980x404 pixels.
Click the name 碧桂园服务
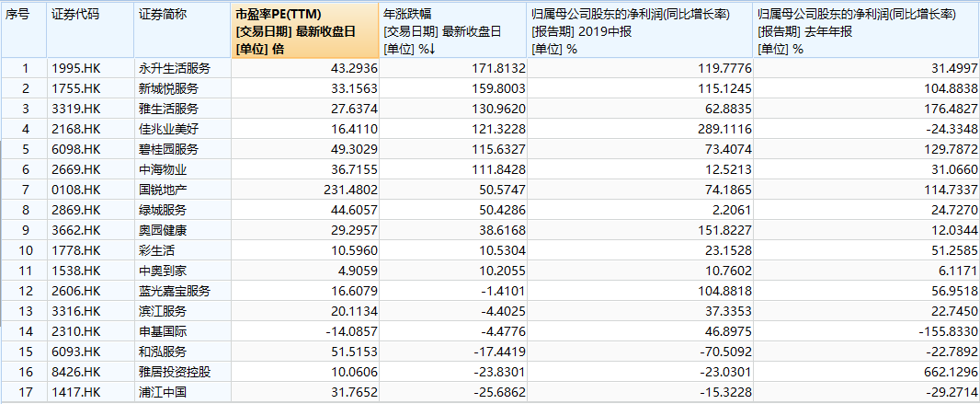[x=169, y=149]
